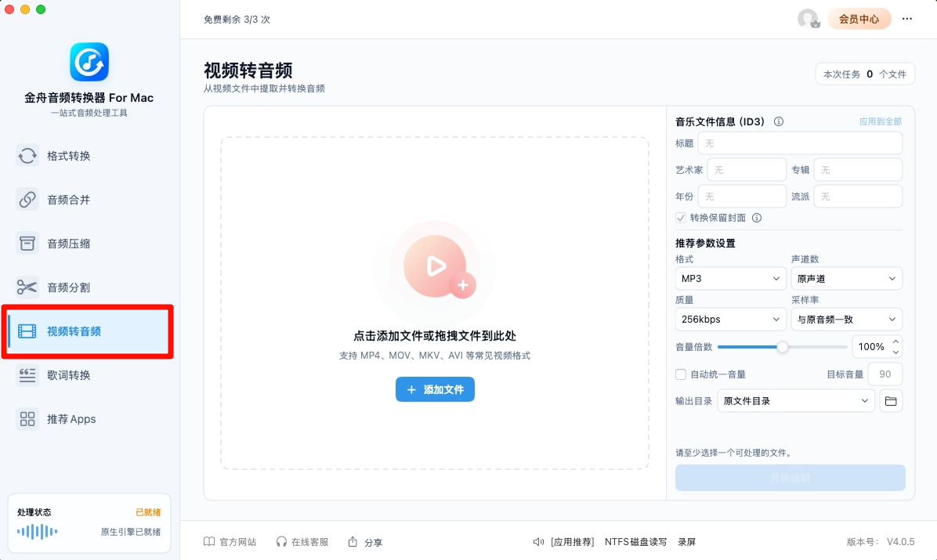937x560 pixels.
Task: Open the 采样率 与原音频一致 dropdown
Action: point(846,319)
